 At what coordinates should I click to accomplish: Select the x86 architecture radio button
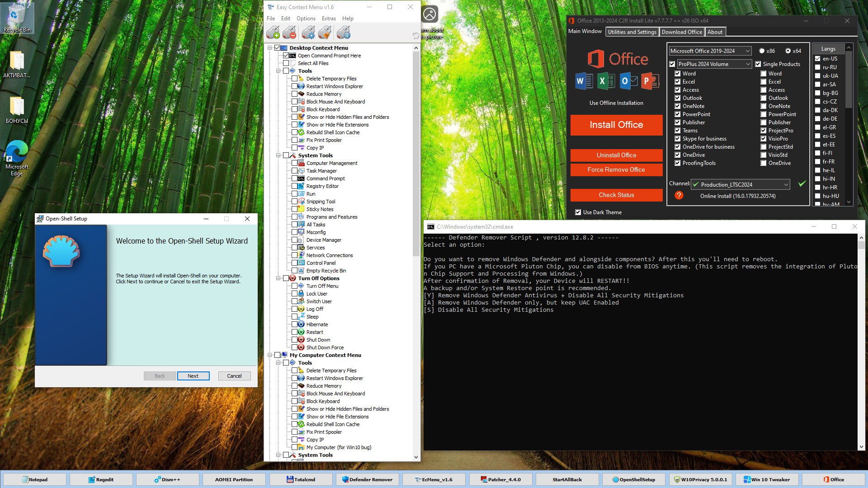[x=762, y=51]
